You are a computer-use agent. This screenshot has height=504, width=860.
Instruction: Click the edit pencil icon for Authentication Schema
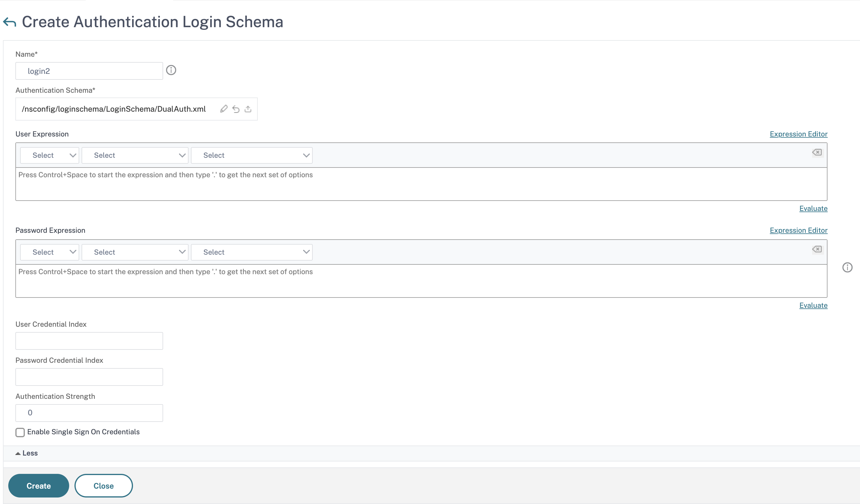pyautogui.click(x=224, y=109)
